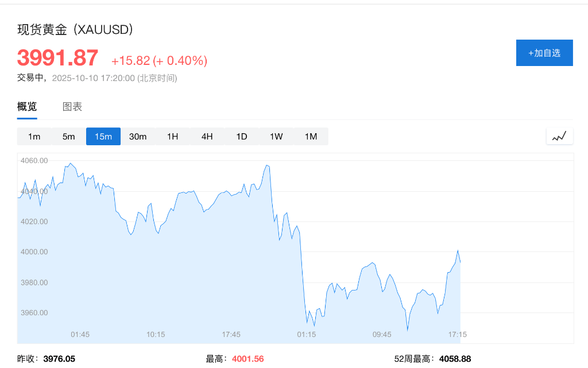
Task: Click the 3991.87 current price
Action: tap(58, 58)
